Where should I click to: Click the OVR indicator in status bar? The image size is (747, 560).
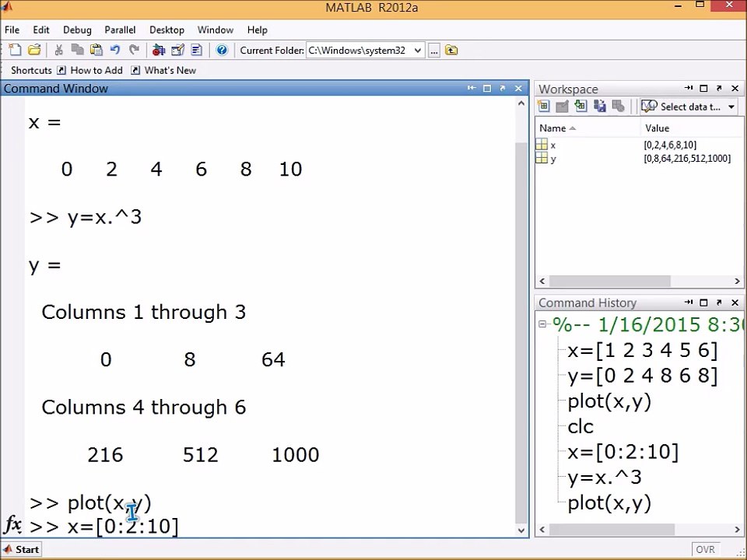[705, 550]
